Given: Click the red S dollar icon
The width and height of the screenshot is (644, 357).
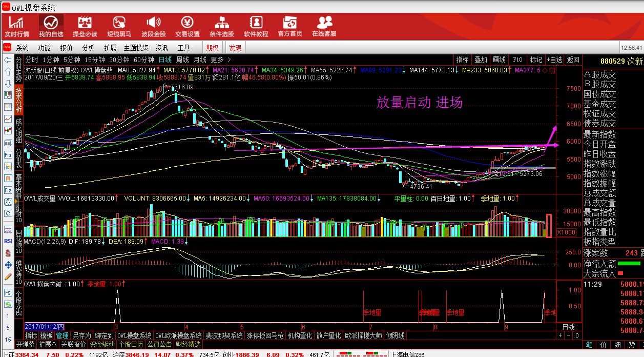Looking at the screenshot, I should click(x=8, y=253).
